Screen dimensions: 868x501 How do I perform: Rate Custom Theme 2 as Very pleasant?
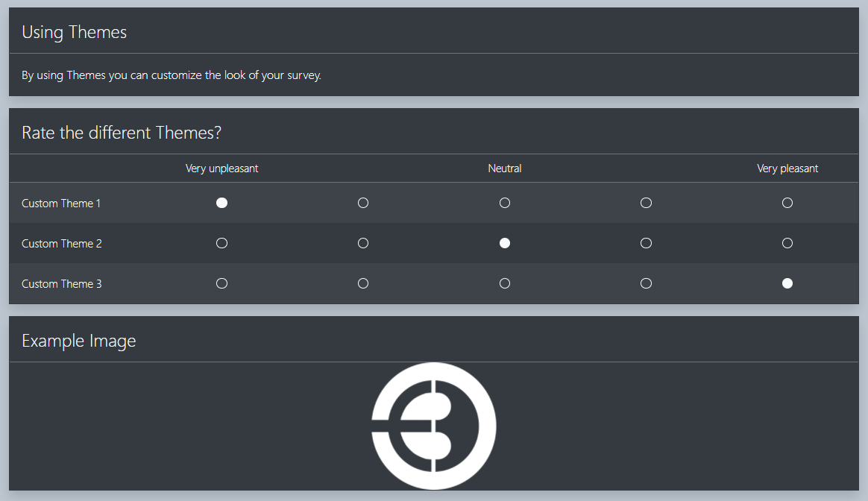(787, 242)
